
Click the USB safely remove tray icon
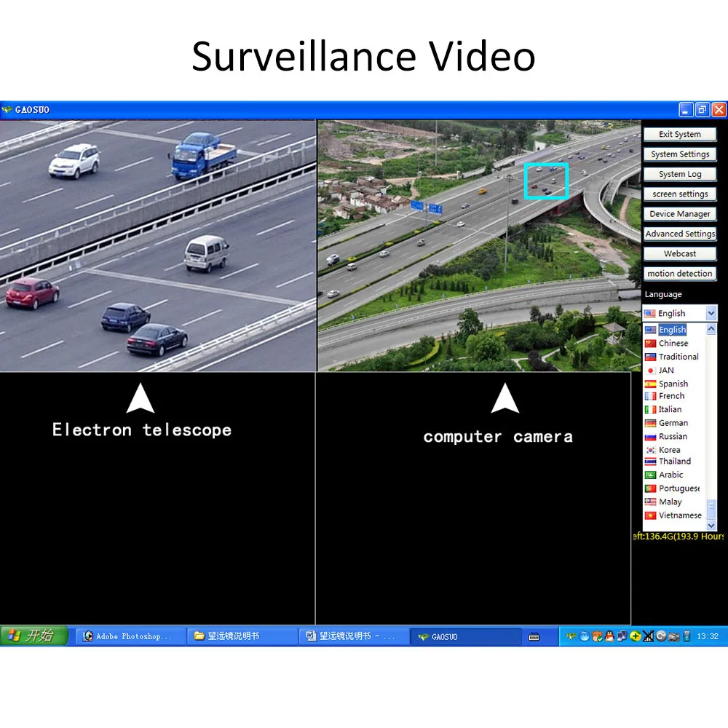(687, 636)
